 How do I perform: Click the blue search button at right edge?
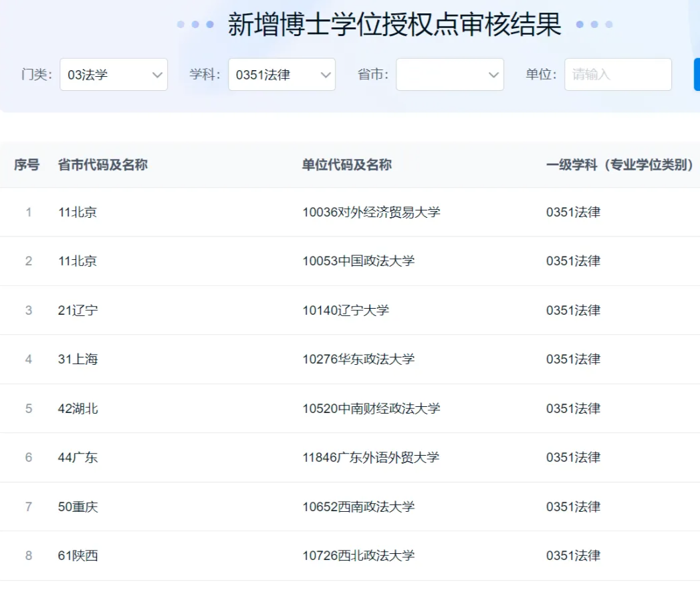click(x=697, y=75)
